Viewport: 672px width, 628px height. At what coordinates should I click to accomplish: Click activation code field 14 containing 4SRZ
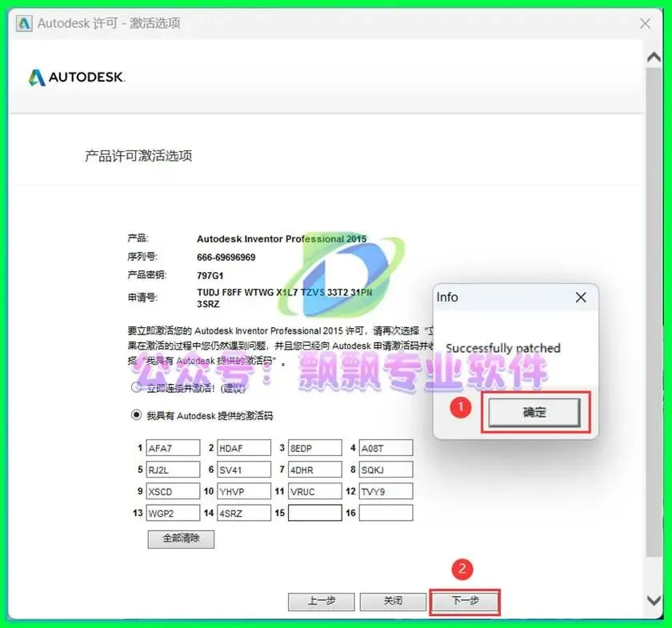pyautogui.click(x=244, y=513)
